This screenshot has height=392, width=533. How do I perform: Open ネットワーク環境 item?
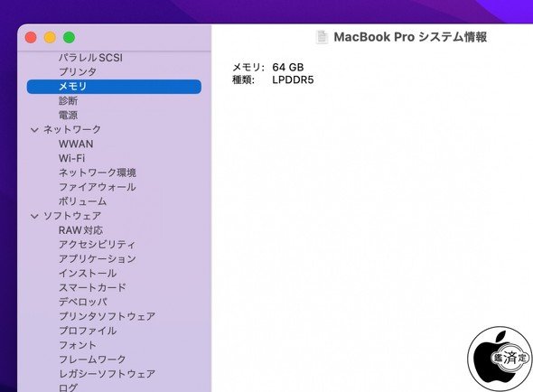coord(98,173)
